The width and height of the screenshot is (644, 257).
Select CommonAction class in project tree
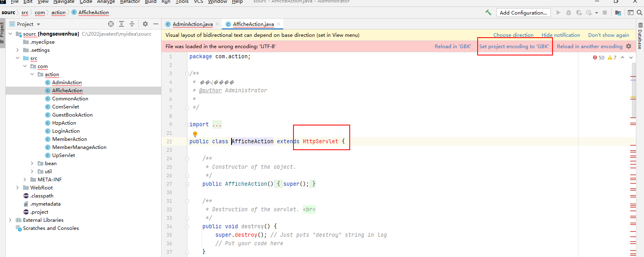point(70,98)
